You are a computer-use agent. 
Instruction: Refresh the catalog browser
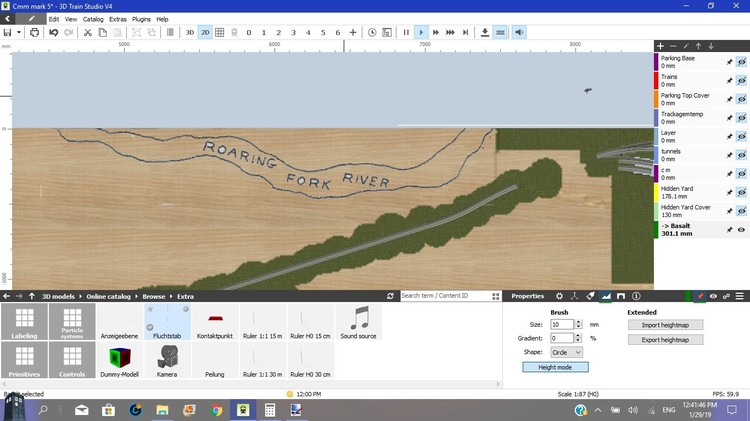pyautogui.click(x=390, y=296)
